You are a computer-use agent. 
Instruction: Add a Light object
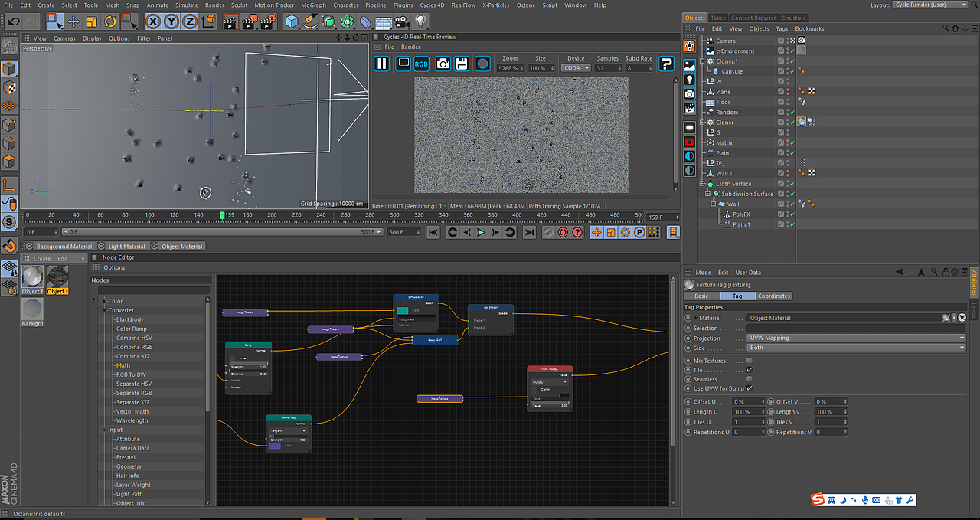tap(420, 21)
